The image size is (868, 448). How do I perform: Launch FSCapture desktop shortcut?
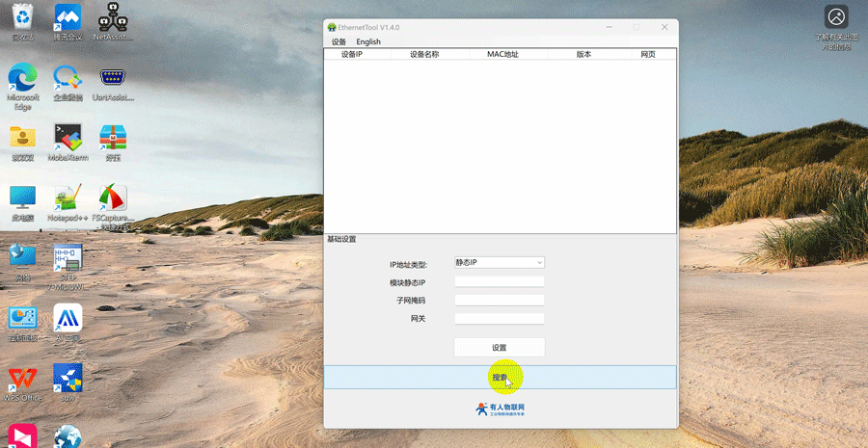click(x=114, y=199)
